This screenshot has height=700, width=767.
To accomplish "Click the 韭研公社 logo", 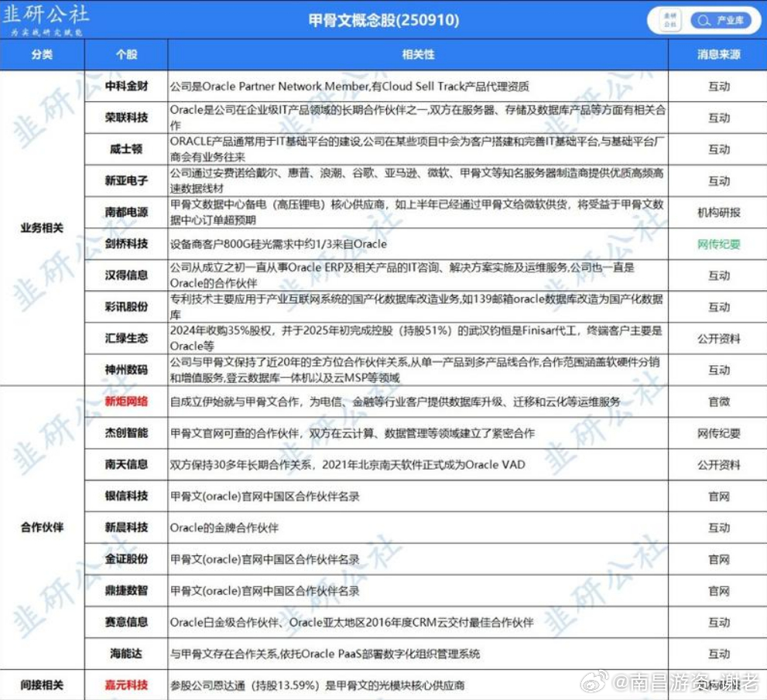I will tap(46, 19).
